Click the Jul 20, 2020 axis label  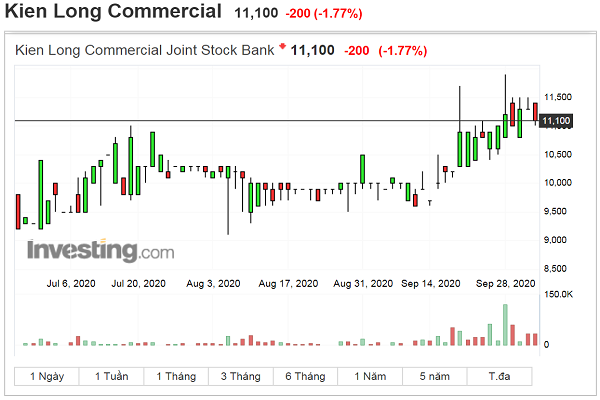point(139,284)
